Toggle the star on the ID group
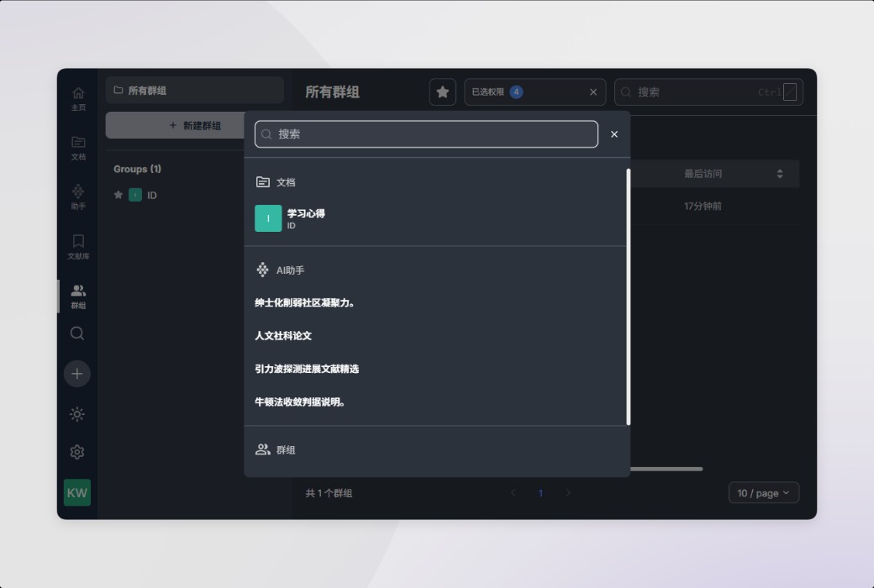 point(118,195)
